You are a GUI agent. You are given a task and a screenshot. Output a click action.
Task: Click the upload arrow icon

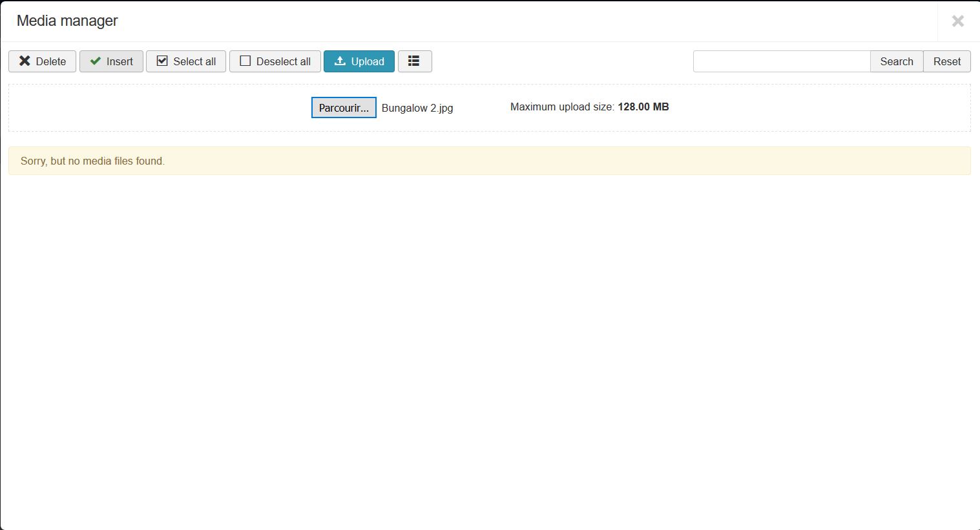pyautogui.click(x=340, y=61)
